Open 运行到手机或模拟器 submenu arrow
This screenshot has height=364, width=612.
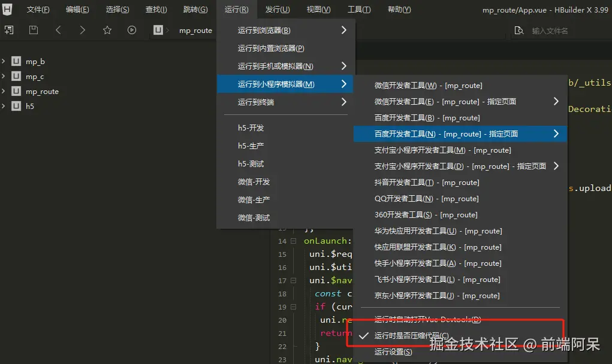click(x=344, y=66)
